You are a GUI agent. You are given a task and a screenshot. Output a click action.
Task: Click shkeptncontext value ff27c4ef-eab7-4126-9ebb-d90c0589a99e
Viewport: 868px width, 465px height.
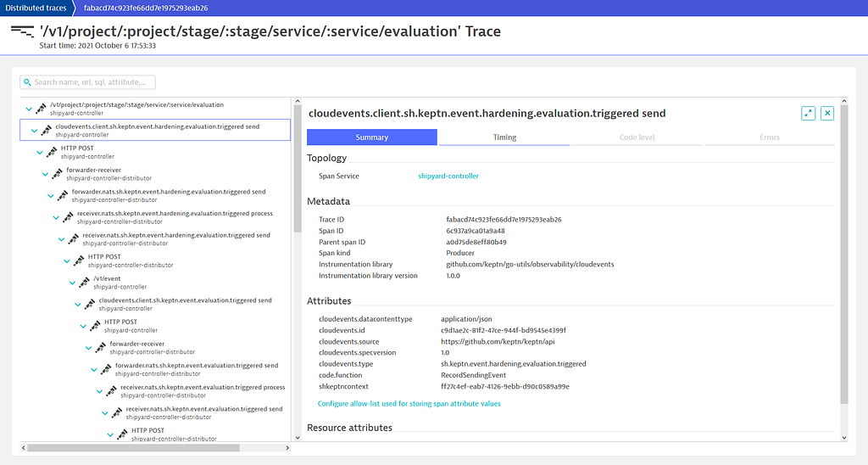pos(505,386)
